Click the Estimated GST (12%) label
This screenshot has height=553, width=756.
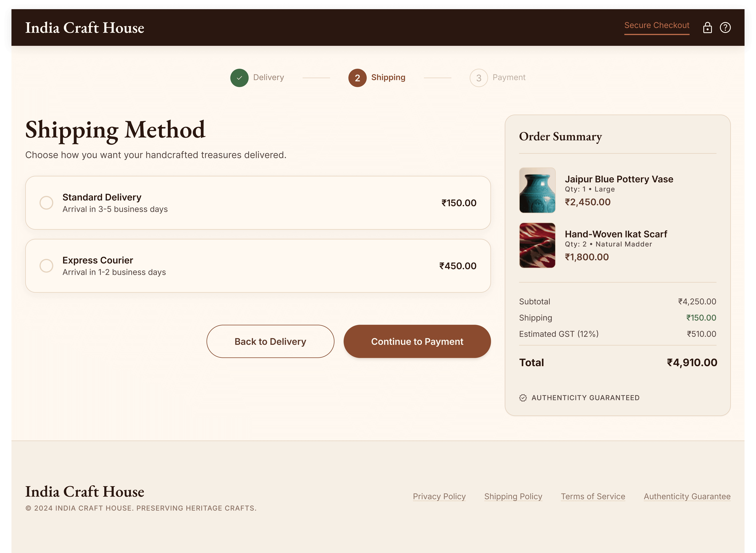pyautogui.click(x=559, y=334)
